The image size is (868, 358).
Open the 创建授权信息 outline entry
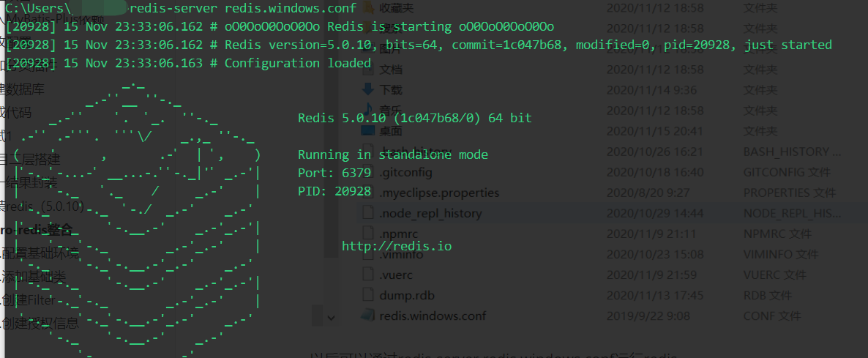click(x=40, y=323)
